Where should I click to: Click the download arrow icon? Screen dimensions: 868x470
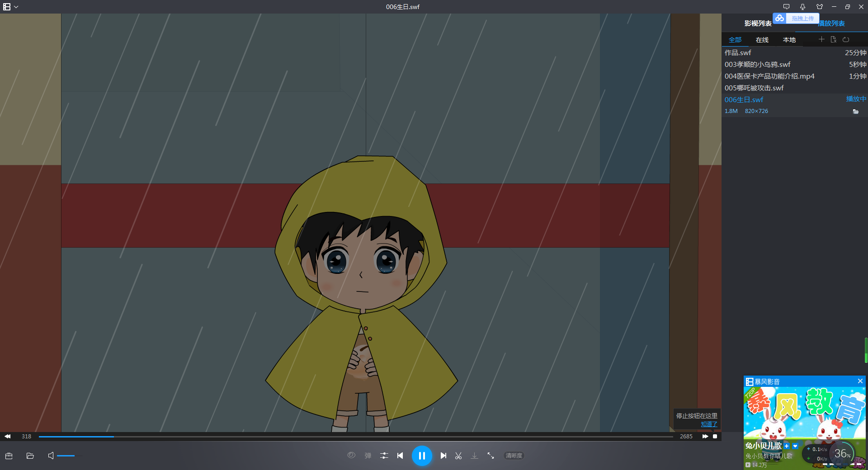pos(474,456)
